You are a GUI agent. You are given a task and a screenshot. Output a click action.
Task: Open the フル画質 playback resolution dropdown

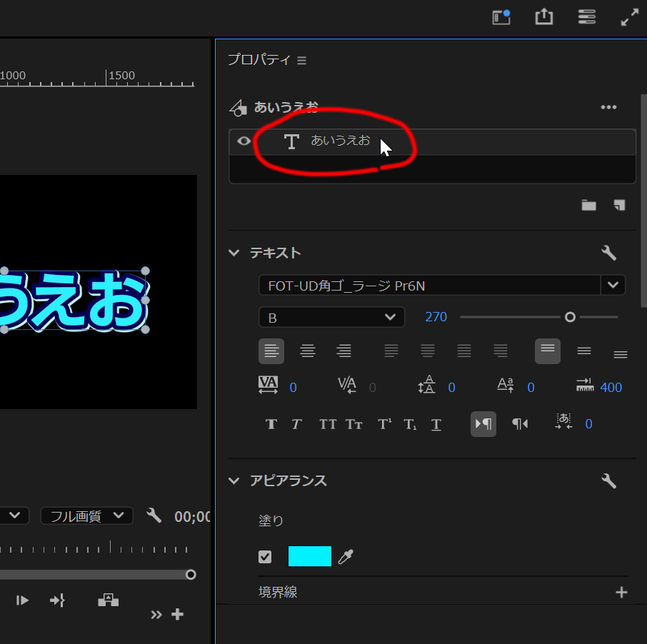pyautogui.click(x=86, y=515)
